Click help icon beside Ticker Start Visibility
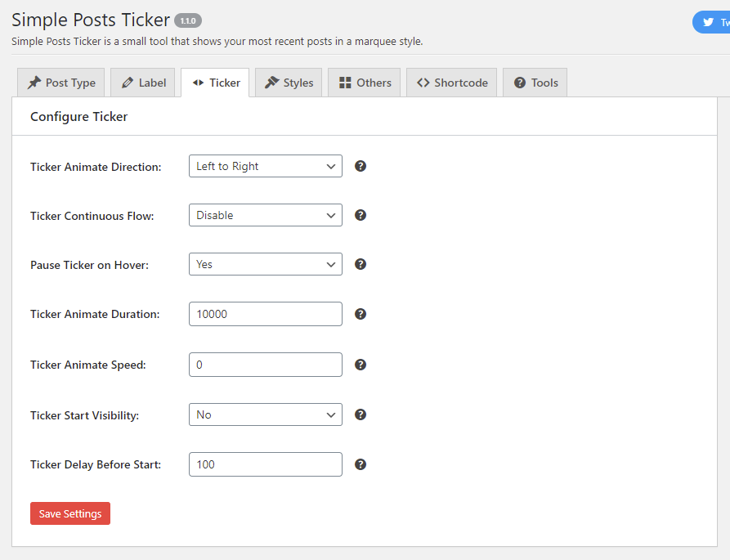The image size is (730, 560). [361, 414]
